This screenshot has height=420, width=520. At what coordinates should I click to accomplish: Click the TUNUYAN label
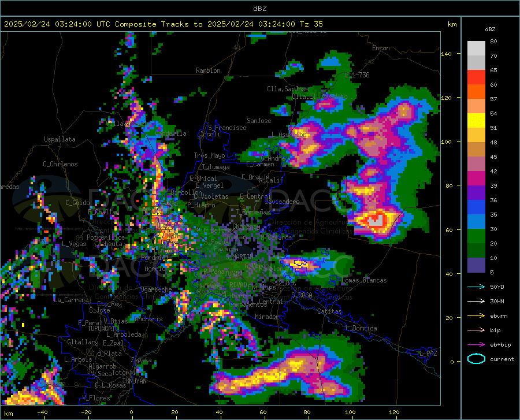(x=134, y=381)
